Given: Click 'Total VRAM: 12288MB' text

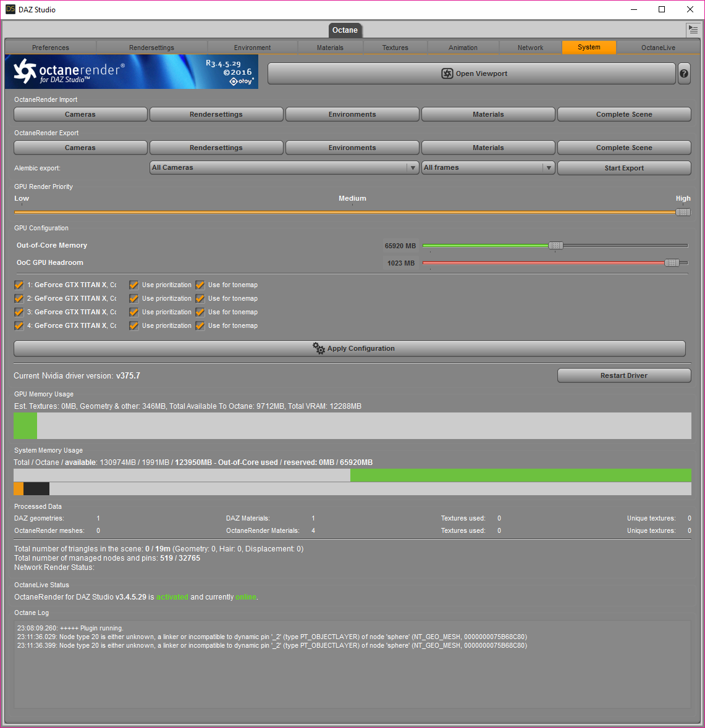Looking at the screenshot, I should click(x=324, y=406).
